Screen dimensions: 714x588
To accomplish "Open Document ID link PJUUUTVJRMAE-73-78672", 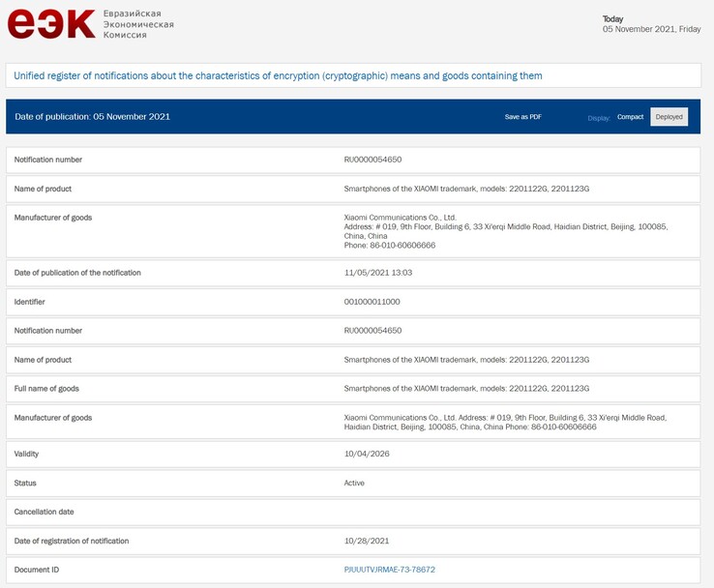I will (389, 570).
